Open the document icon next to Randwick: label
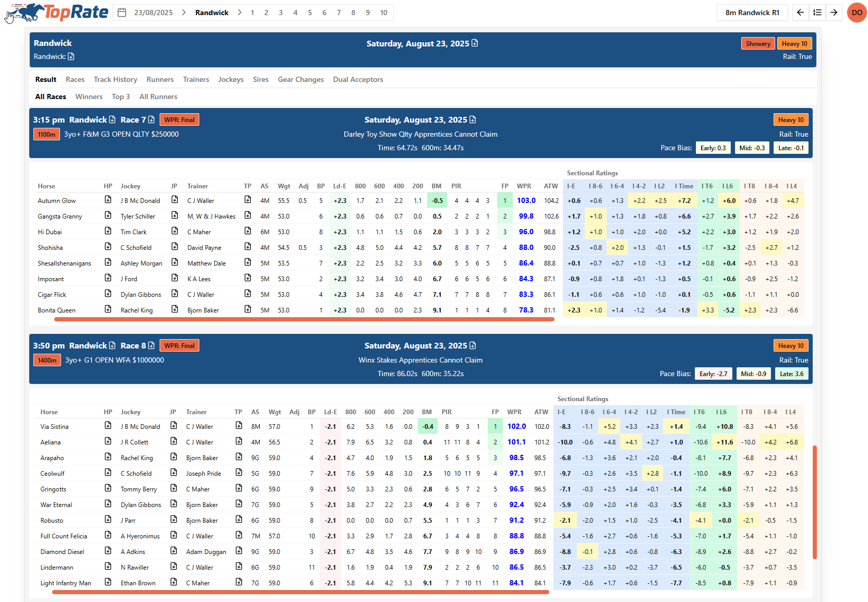868x602 pixels. coord(71,56)
